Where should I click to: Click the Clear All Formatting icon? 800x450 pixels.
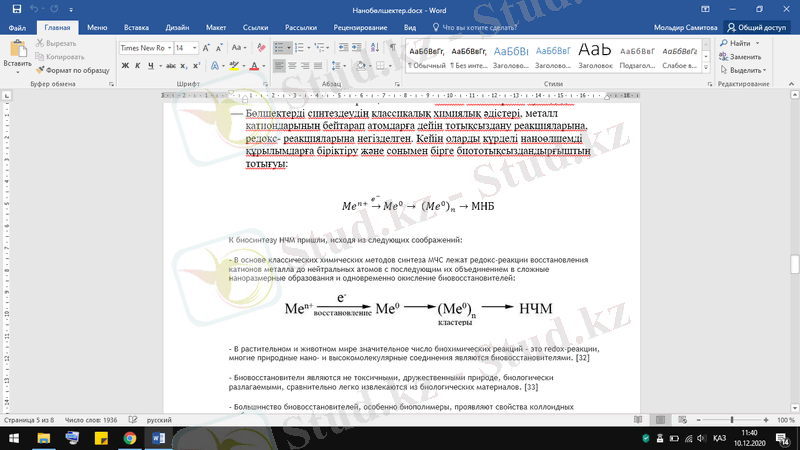(259, 47)
